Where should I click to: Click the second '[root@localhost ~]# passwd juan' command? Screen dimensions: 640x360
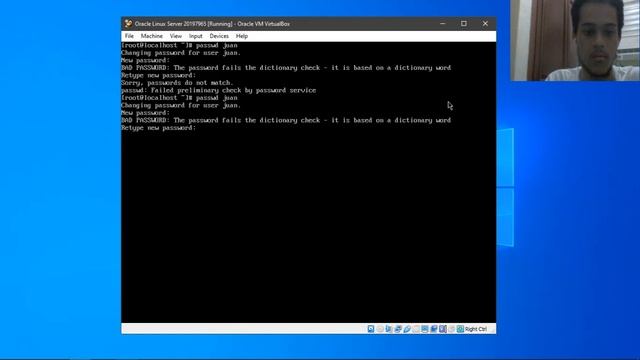pos(179,98)
